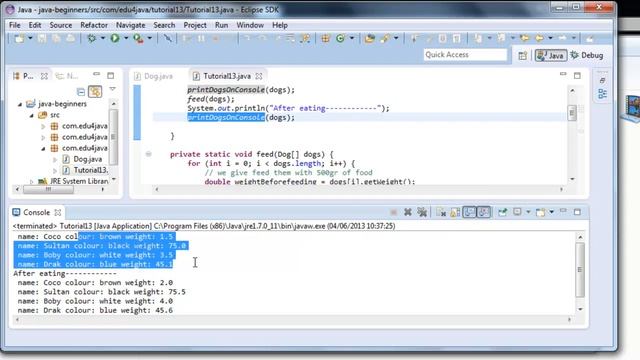The height and width of the screenshot is (360, 640).
Task: Click the console scrollbar down arrow
Action: (580, 309)
